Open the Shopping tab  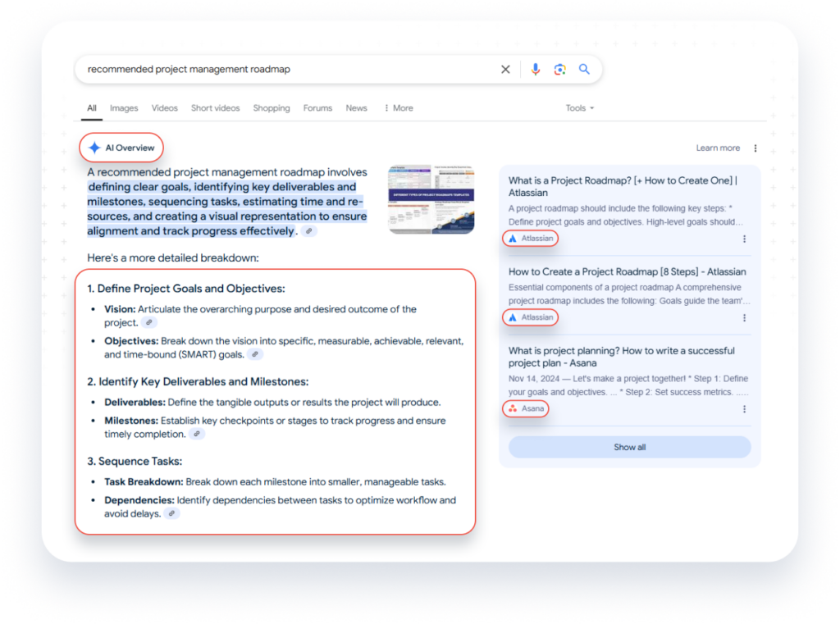pyautogui.click(x=271, y=108)
